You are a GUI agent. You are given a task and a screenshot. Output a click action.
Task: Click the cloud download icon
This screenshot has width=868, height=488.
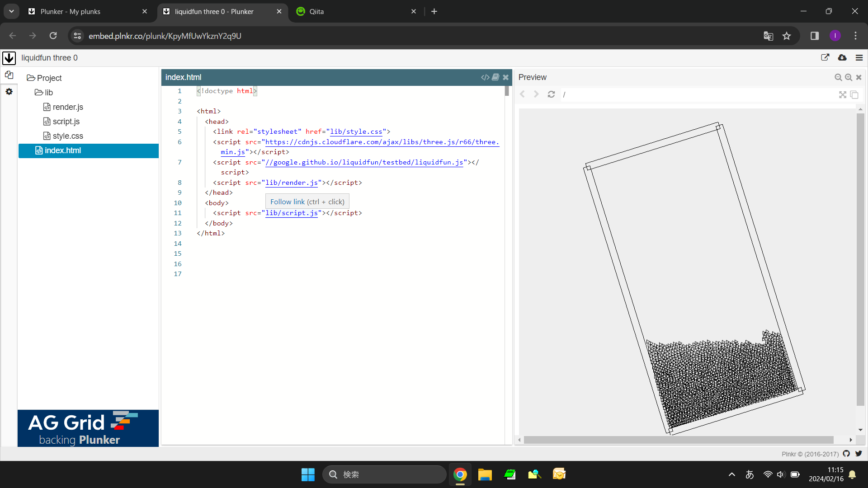coord(842,58)
